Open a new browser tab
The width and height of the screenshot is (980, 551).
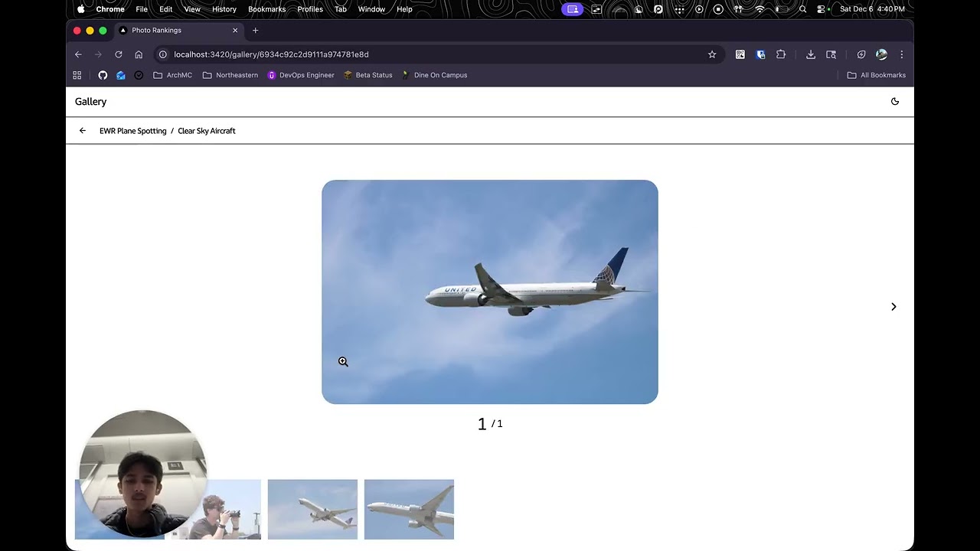pyautogui.click(x=256, y=30)
